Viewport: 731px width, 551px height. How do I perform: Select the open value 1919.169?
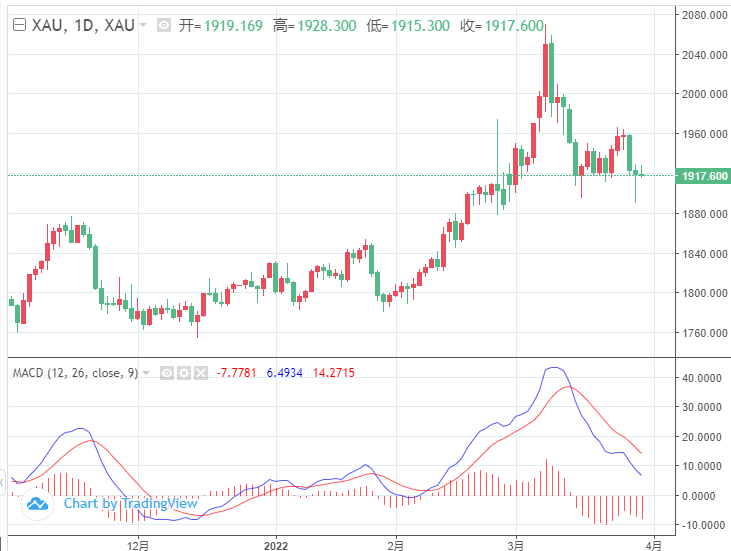(233, 25)
